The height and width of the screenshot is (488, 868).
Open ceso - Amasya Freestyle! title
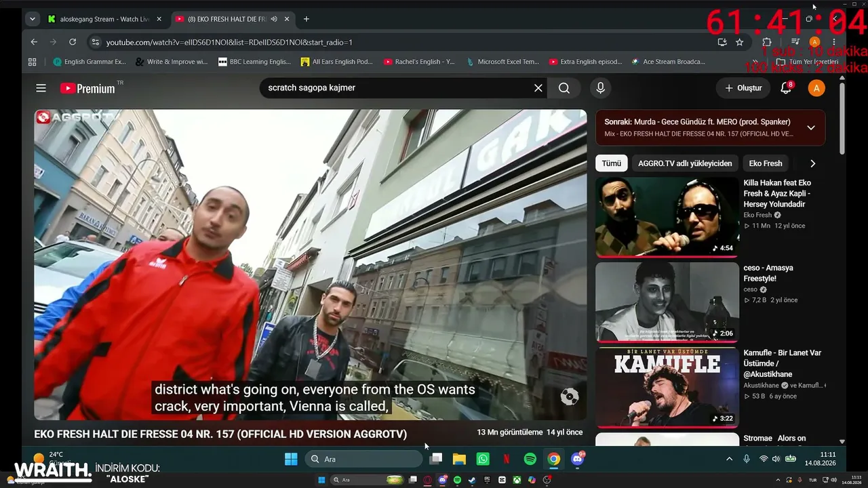pos(768,273)
